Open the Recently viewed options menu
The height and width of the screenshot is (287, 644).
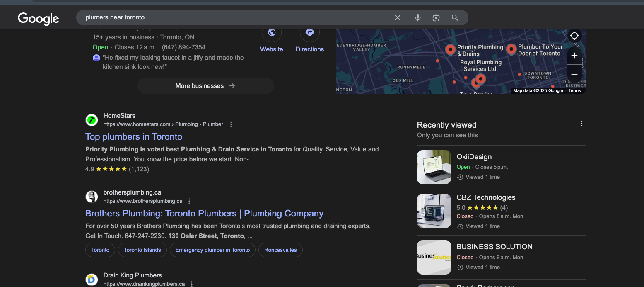(x=581, y=124)
